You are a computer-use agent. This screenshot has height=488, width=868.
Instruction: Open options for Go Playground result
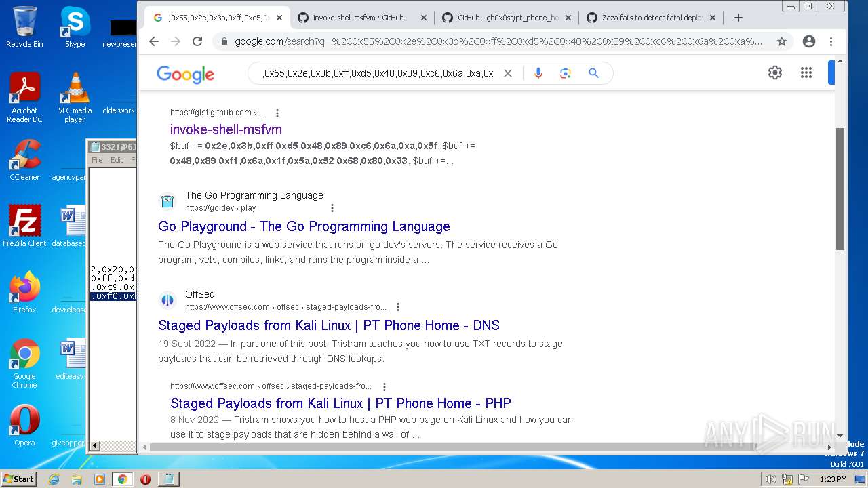click(x=332, y=208)
